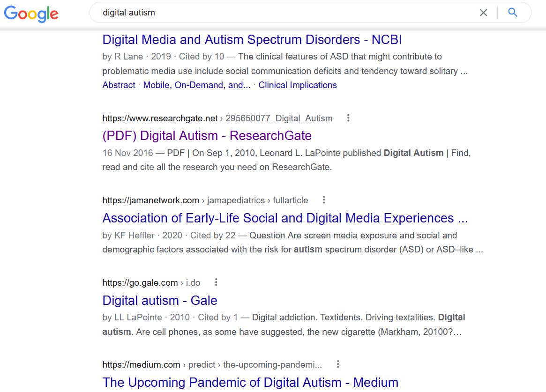This screenshot has width=546, height=392.
Task: Open the 'Digital autism - Gale' result
Action: (160, 300)
